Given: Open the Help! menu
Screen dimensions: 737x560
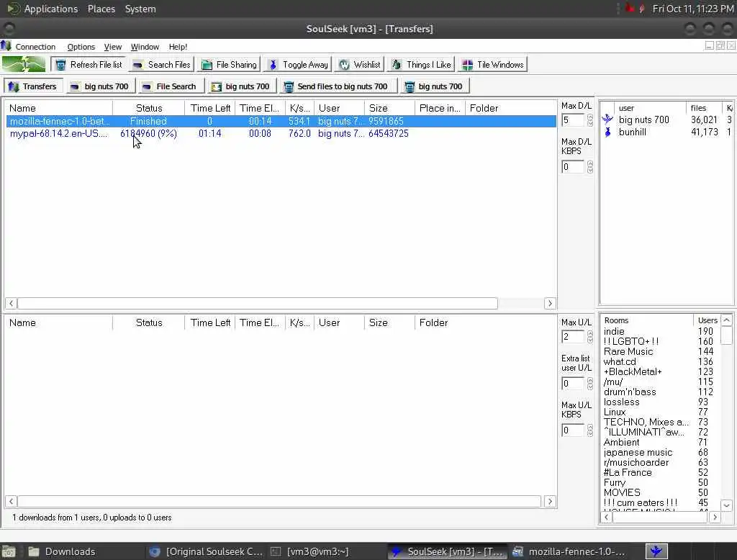Looking at the screenshot, I should point(178,47).
